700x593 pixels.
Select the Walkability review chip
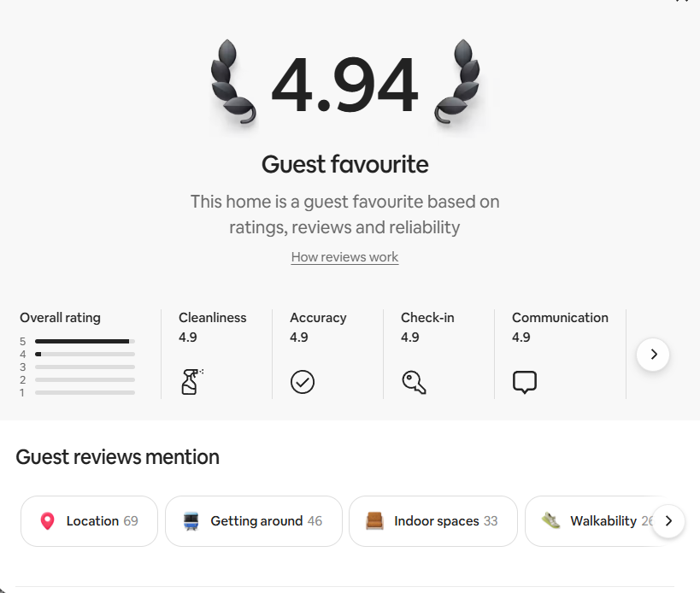pos(598,521)
